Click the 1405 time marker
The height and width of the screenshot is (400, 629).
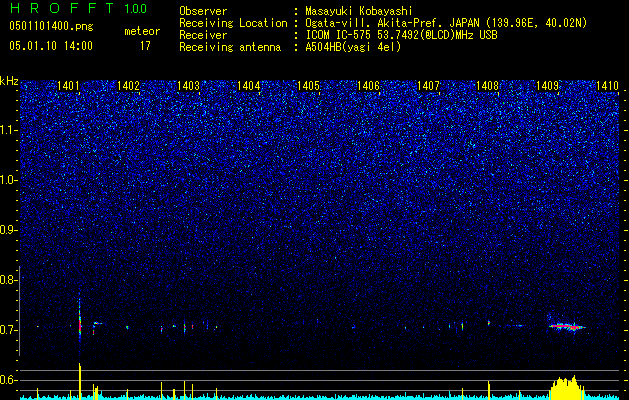coord(308,86)
